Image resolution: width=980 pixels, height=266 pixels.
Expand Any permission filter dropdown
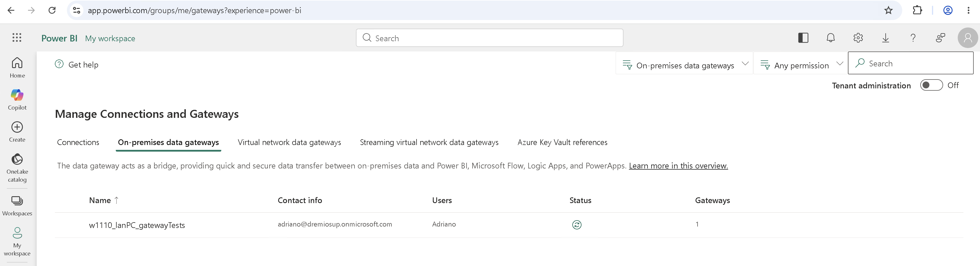click(x=801, y=63)
